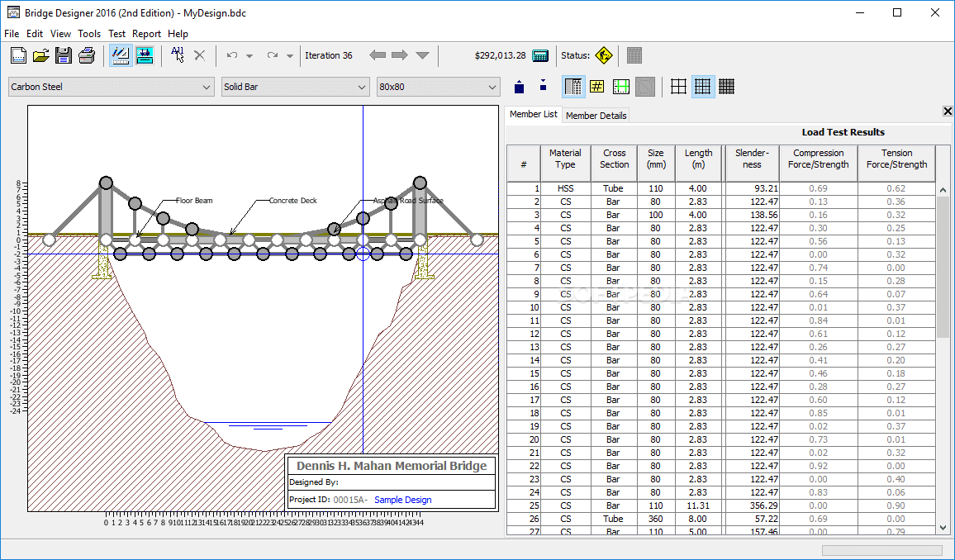Image resolution: width=955 pixels, height=560 pixels.
Task: Click the $292,013.28 cost readout
Action: 500,55
